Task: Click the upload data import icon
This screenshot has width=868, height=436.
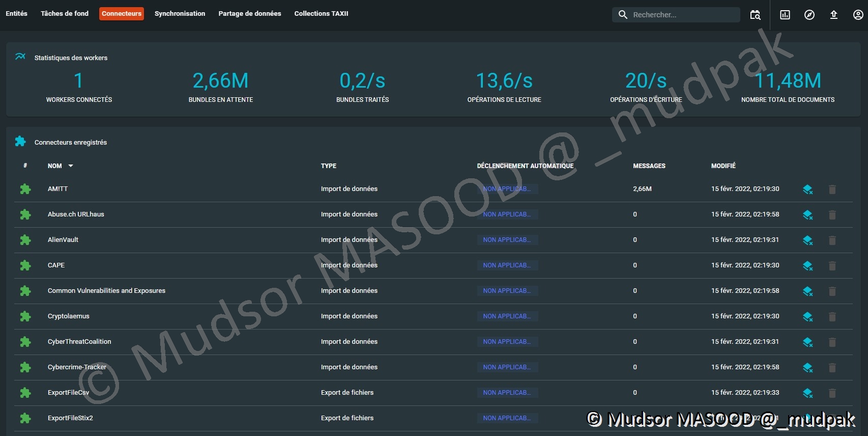Action: click(x=834, y=15)
